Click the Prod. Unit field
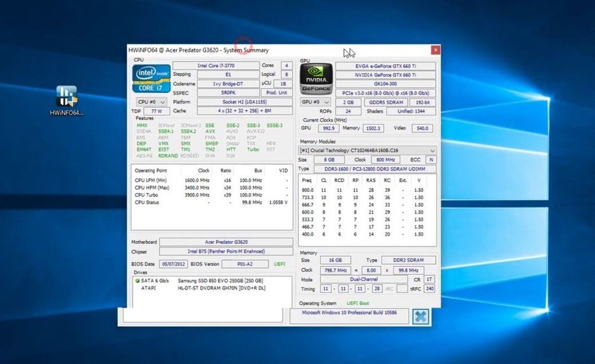The height and width of the screenshot is (364, 595). (x=277, y=93)
